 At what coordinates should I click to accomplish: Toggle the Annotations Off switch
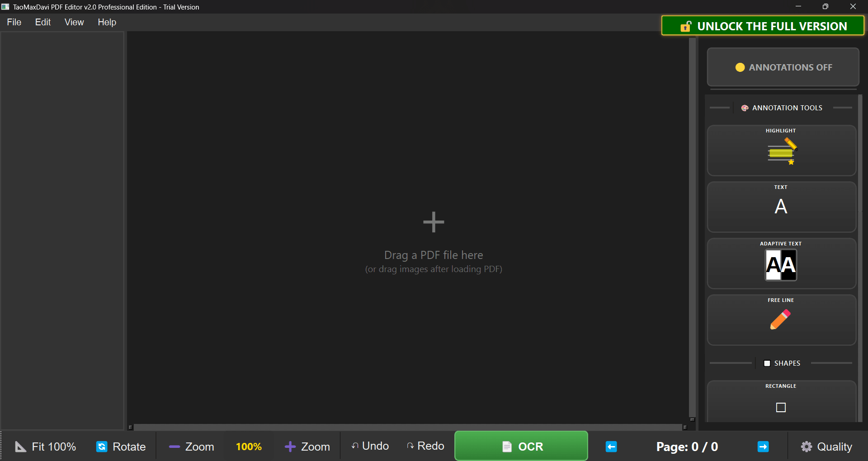tap(783, 67)
